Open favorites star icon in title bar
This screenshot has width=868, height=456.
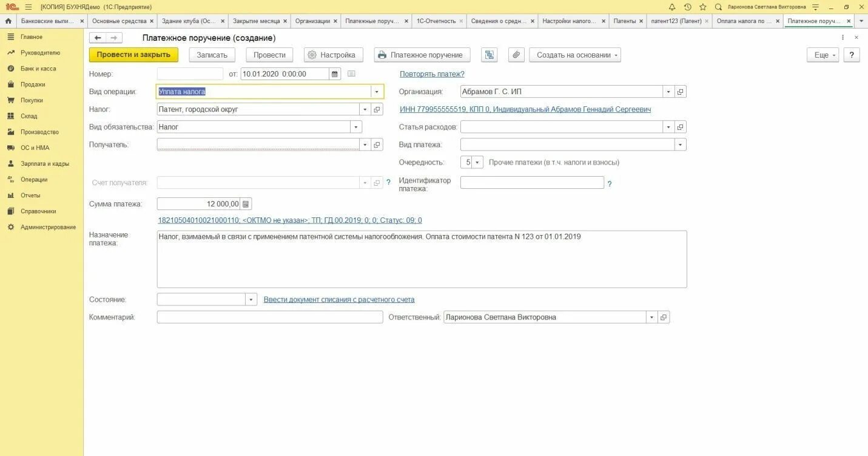pyautogui.click(x=703, y=7)
